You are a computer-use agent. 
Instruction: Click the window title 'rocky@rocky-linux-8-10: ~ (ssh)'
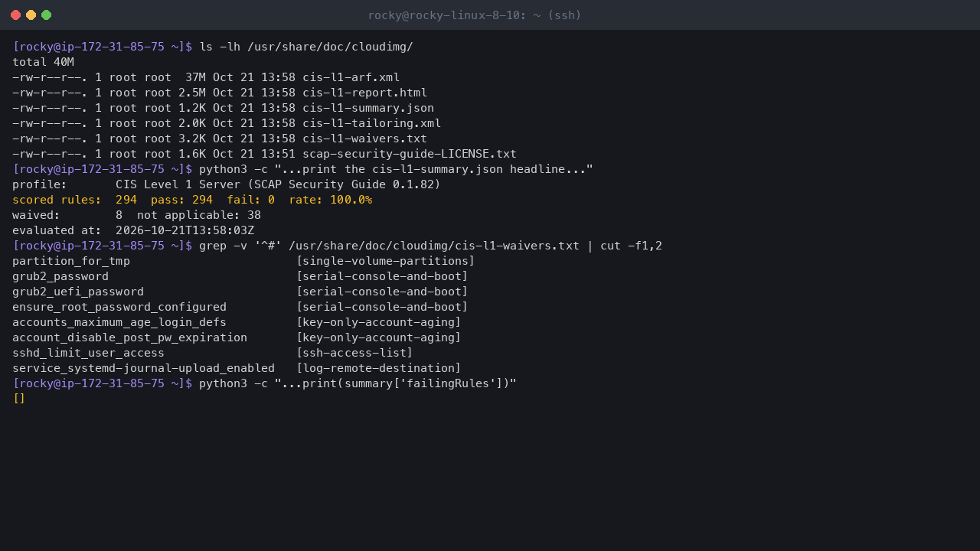[x=475, y=15]
